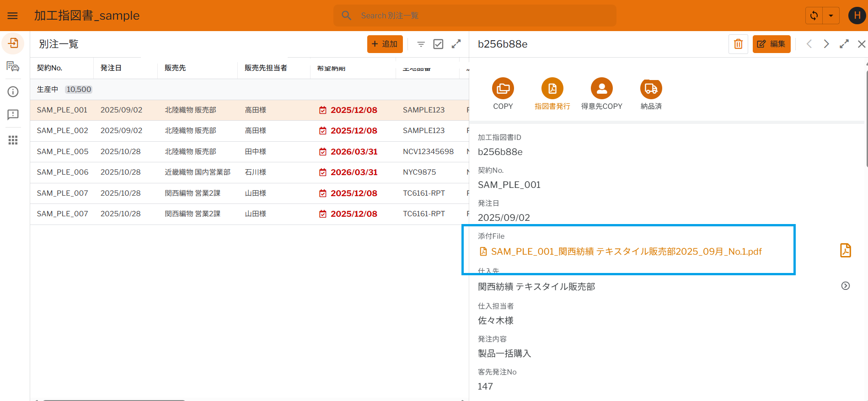The image size is (868, 401).
Task: Click the 得意先COPY person icon
Action: click(601, 89)
